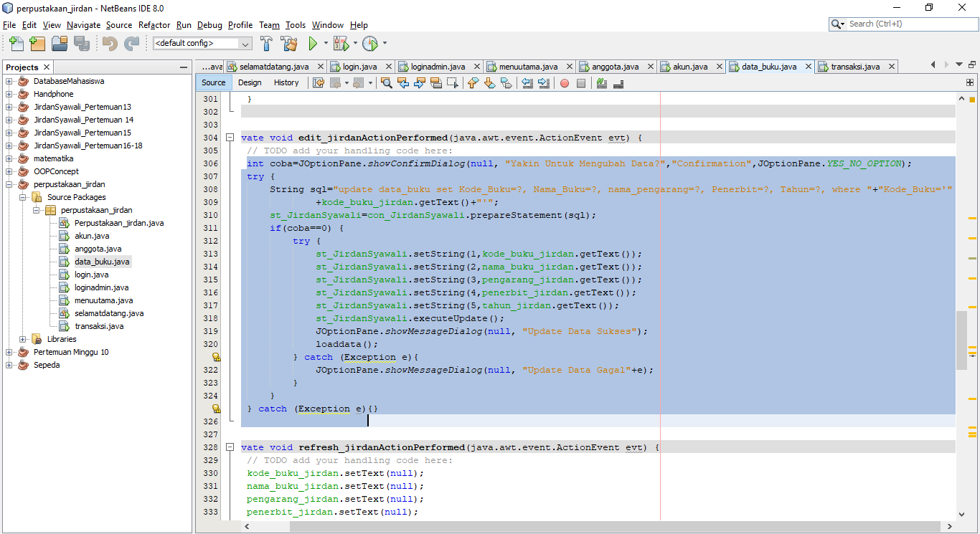Screen dimensions: 980x534
Task: Open the Refactor menu
Action: click(x=154, y=25)
